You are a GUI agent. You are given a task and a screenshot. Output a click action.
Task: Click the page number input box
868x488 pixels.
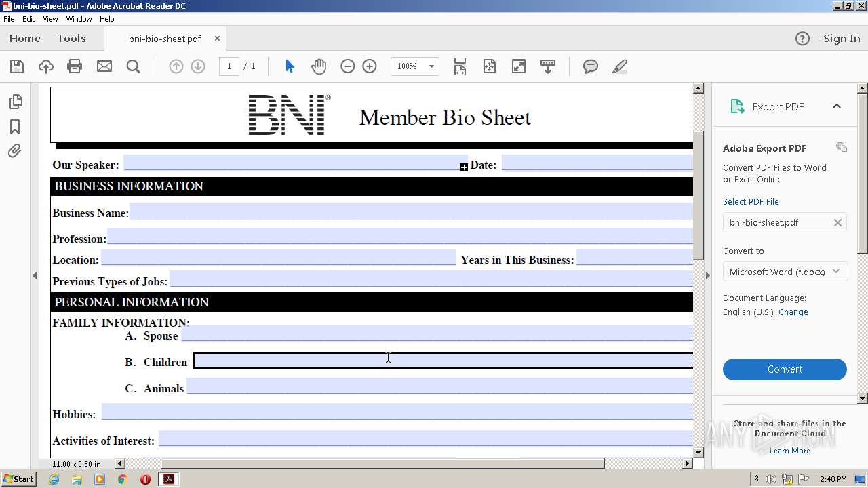coord(229,66)
